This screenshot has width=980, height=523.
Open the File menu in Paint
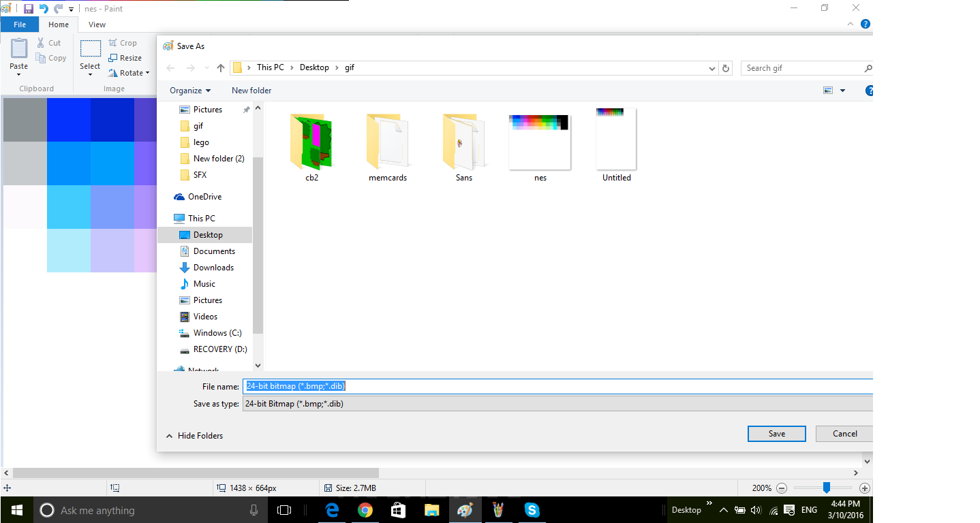pyautogui.click(x=20, y=25)
